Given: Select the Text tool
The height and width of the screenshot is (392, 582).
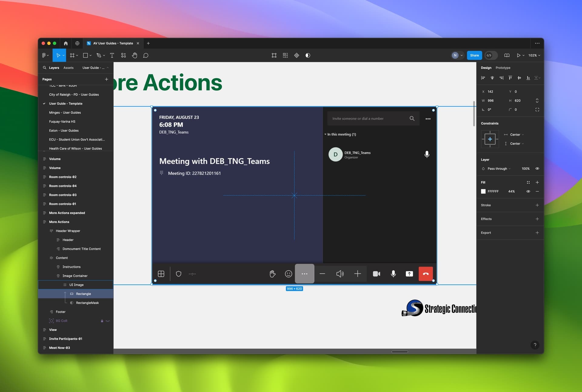Looking at the screenshot, I should (x=112, y=55).
